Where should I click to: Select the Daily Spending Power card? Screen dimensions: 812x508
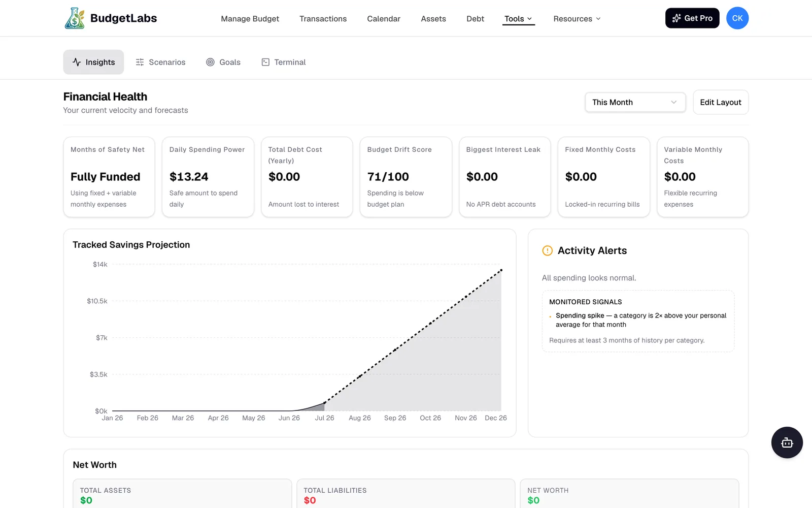208,177
